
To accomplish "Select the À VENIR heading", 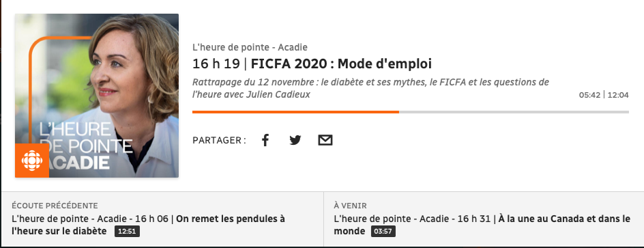I will (351, 206).
